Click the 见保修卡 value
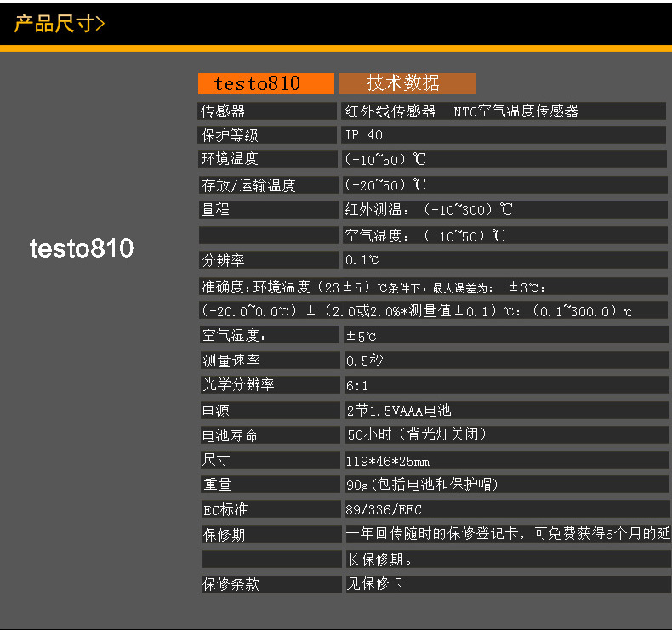Image resolution: width=672 pixels, height=630 pixels. pos(375,583)
